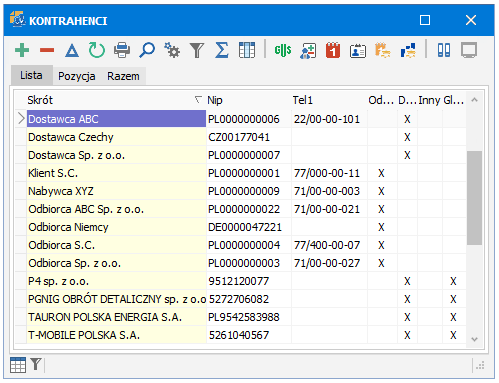Viewport: 499px width, 383px height.
Task: Click the green GUS icon
Action: [x=283, y=50]
